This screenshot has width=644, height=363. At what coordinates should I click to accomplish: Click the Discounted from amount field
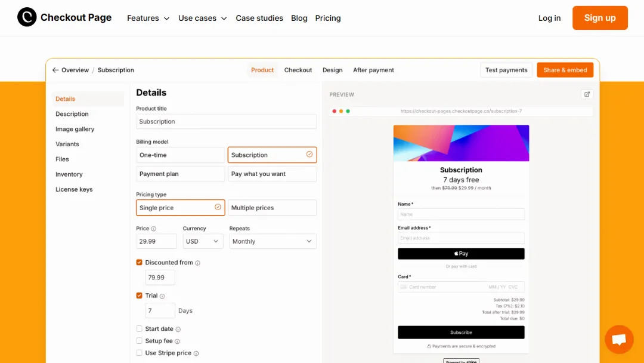[160, 278]
